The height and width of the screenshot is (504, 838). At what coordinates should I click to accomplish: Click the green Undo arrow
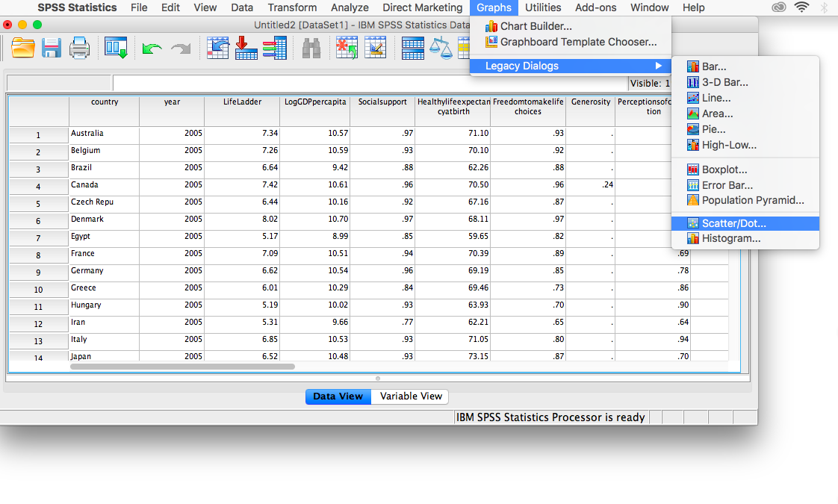[x=152, y=49]
